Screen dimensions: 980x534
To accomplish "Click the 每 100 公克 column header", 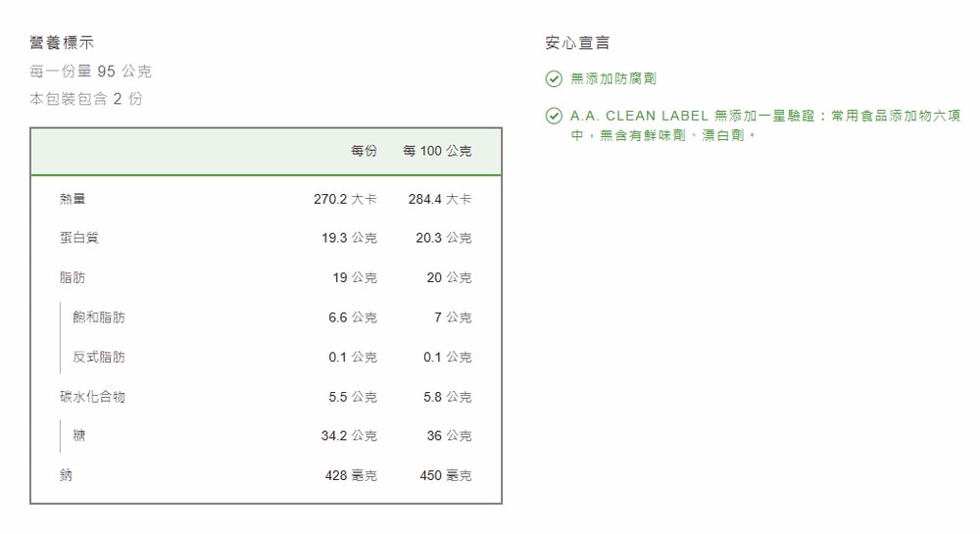I will 437,151.
